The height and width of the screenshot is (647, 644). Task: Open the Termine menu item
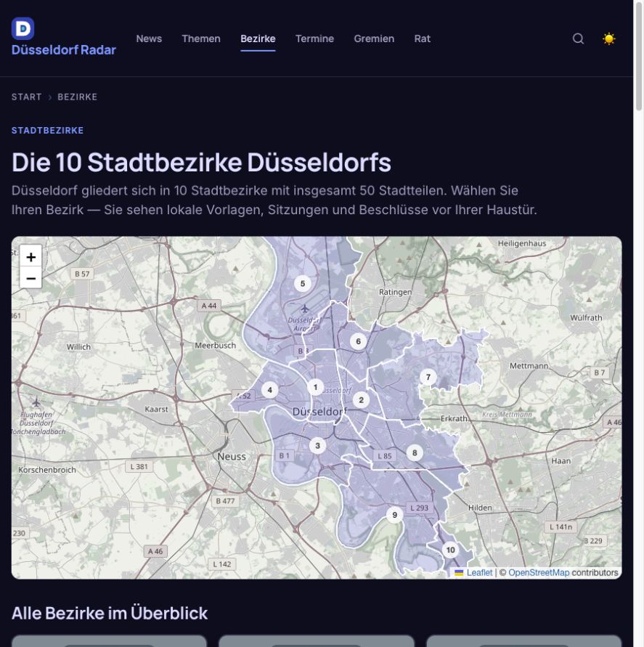point(315,38)
